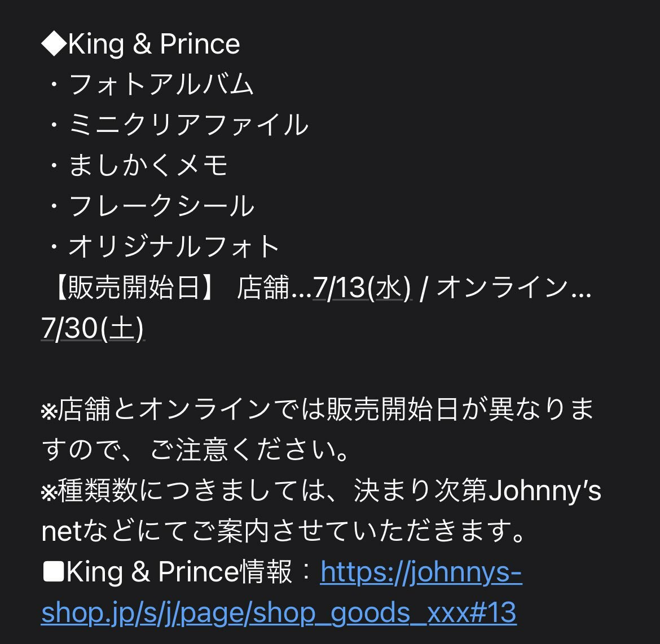Viewport: 660px width, 644px height.
Task: Click the ご注意ください text line
Action: coord(195,449)
